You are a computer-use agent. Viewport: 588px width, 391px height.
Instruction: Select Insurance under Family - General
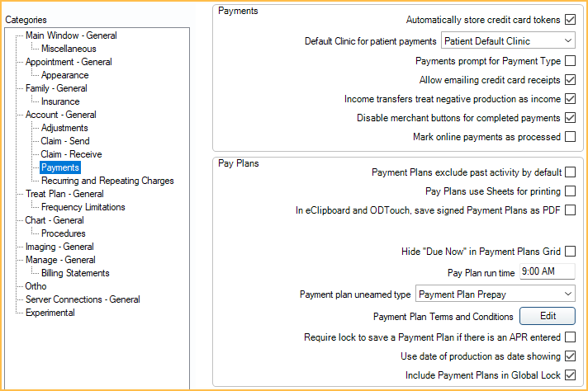point(60,101)
